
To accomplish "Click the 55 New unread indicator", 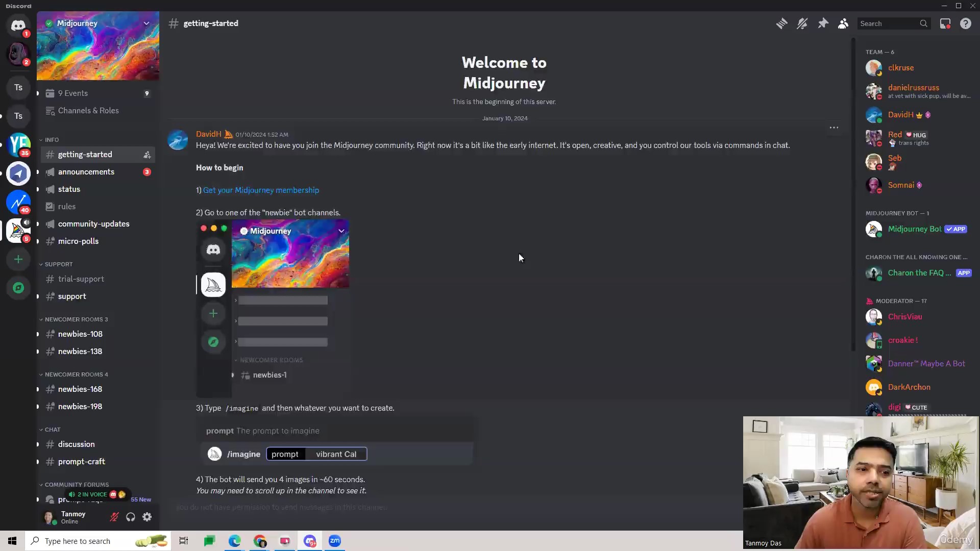I will click(141, 499).
